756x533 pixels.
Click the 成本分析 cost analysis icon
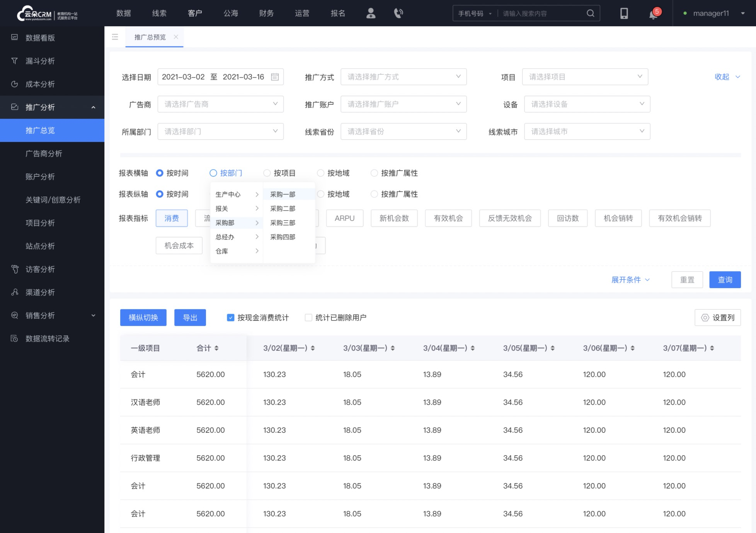[x=15, y=84]
